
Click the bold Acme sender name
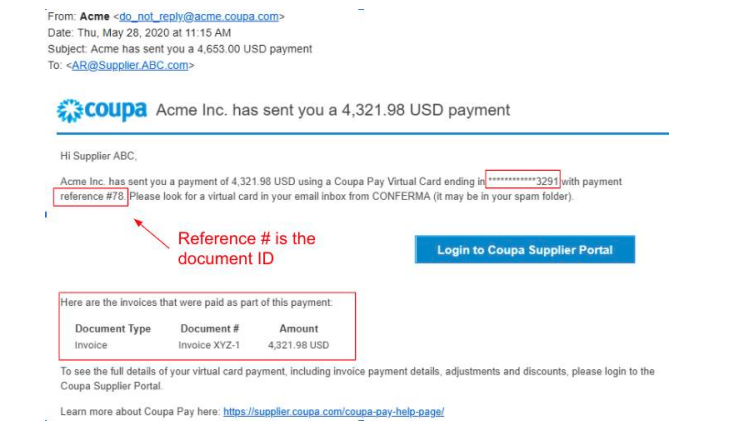(x=95, y=17)
